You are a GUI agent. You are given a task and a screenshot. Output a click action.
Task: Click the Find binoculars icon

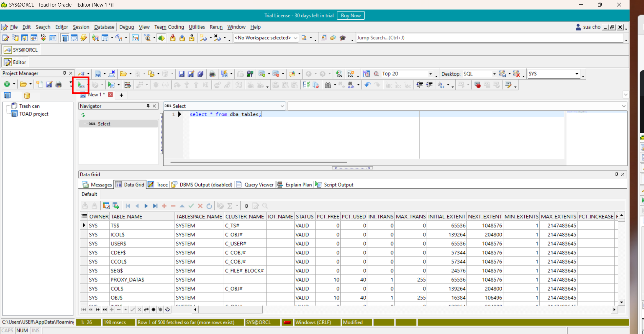[328, 85]
